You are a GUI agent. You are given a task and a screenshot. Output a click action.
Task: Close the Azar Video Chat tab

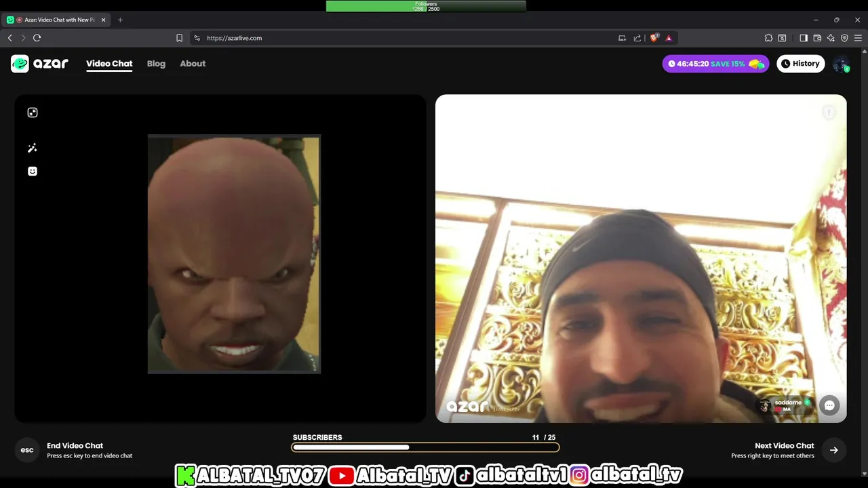pyautogui.click(x=104, y=20)
